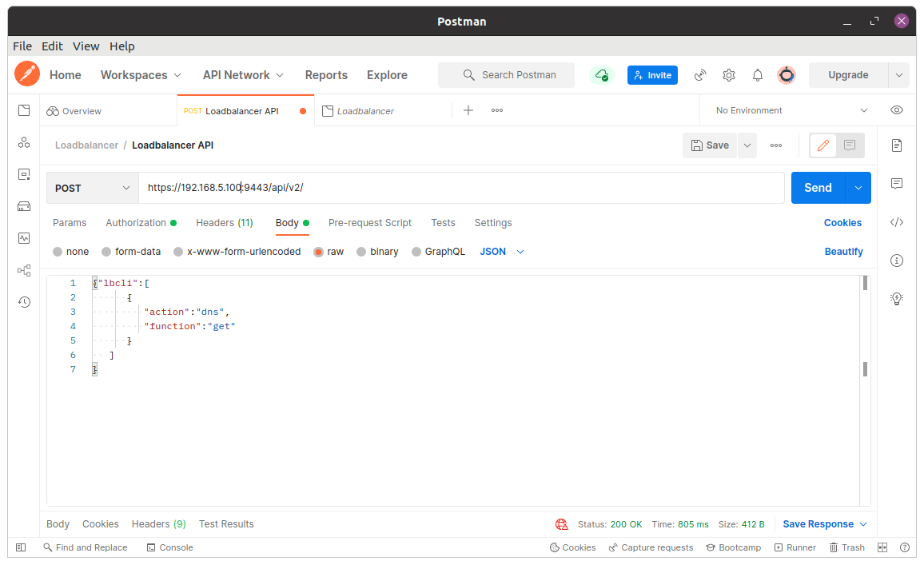Open the History sidebar icon
924x565 pixels.
coord(23,302)
